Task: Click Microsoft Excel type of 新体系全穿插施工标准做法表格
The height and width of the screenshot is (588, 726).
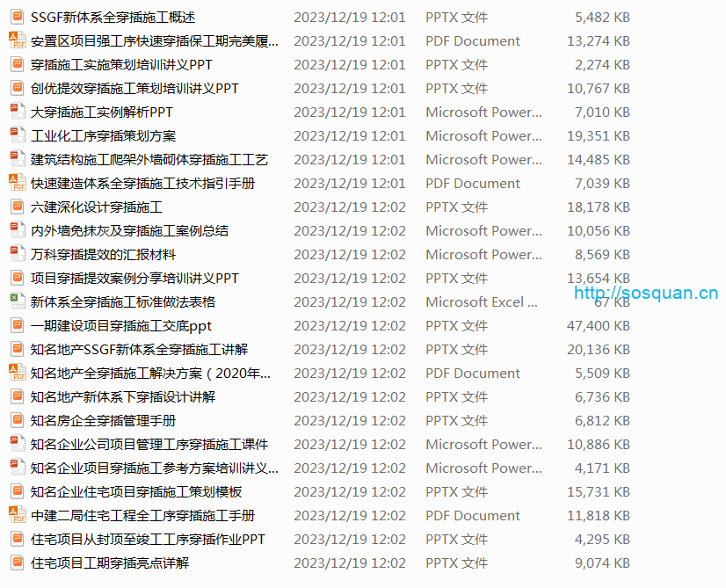Action: pos(481,301)
